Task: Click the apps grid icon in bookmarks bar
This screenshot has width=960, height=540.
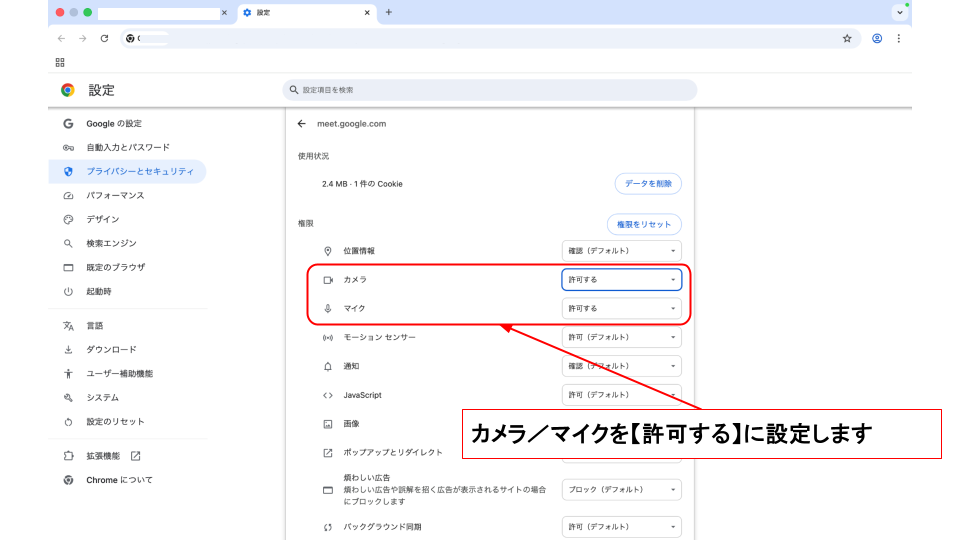Action: click(60, 62)
